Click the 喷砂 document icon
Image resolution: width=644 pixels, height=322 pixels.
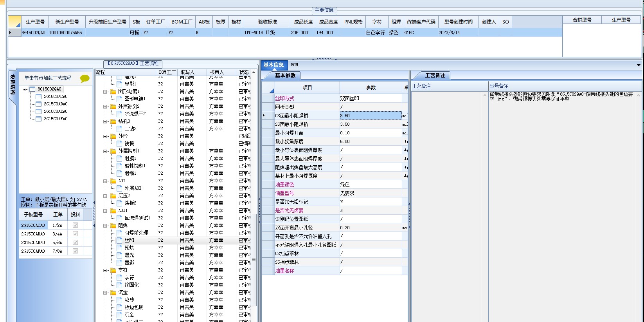click(x=120, y=300)
